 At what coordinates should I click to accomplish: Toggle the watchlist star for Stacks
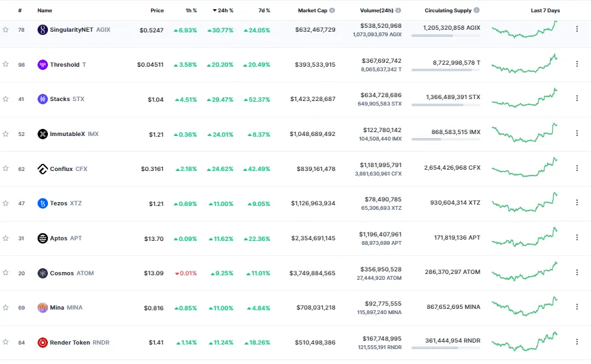click(6, 98)
